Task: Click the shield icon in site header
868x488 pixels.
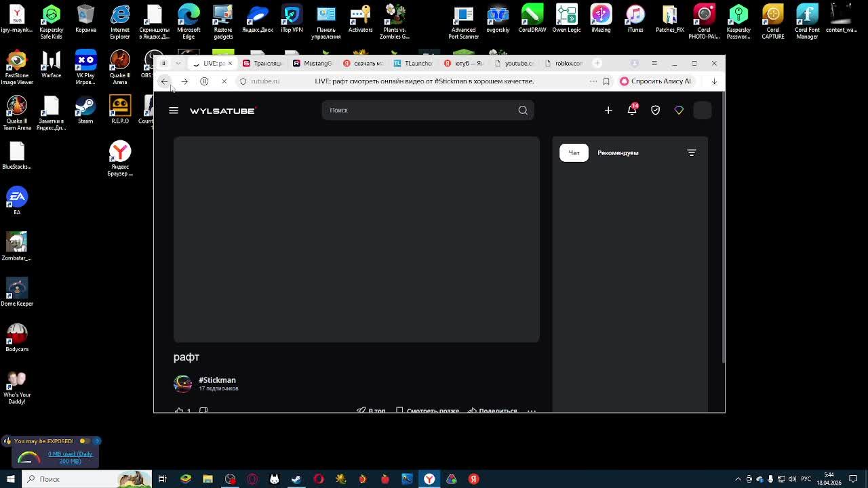Action: tap(655, 110)
